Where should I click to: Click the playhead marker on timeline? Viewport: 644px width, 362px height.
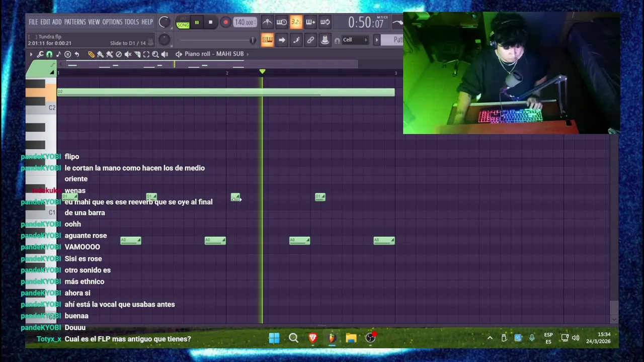pos(262,72)
